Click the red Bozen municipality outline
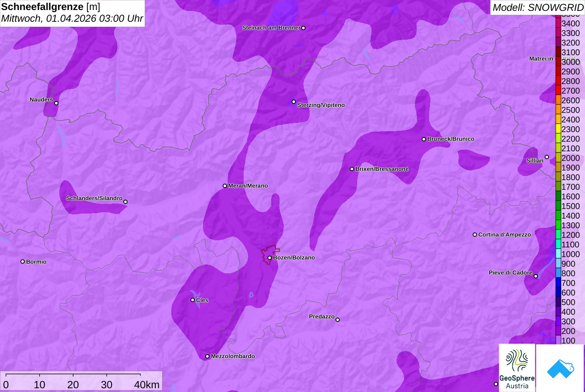Image resolution: width=585 pixels, height=392 pixels. tap(270, 254)
